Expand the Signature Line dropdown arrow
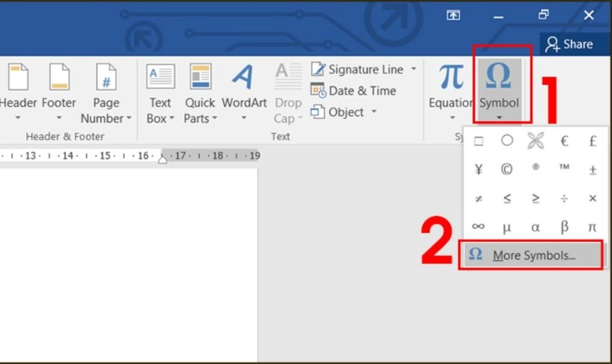Screen dimensions: 612x364 (413, 69)
